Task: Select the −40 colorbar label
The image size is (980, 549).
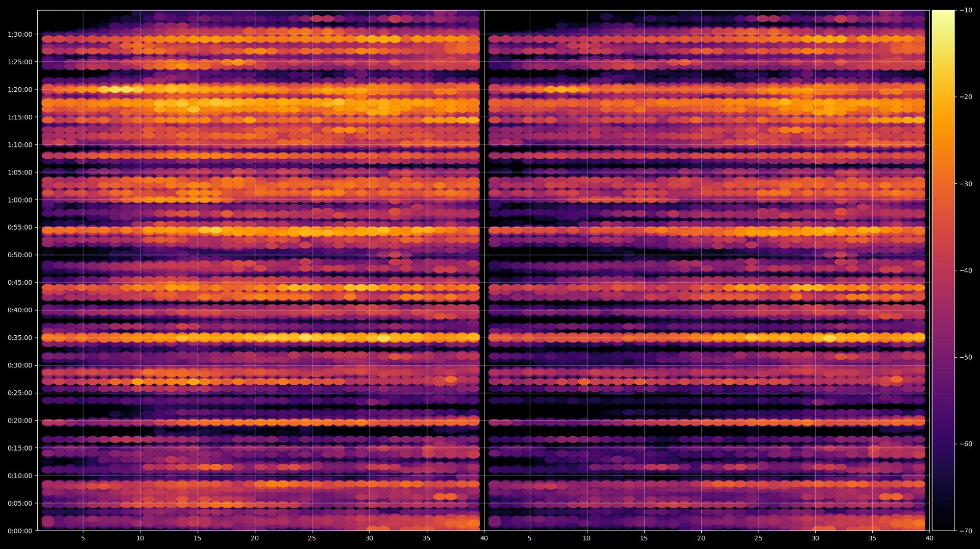Action: 966,271
